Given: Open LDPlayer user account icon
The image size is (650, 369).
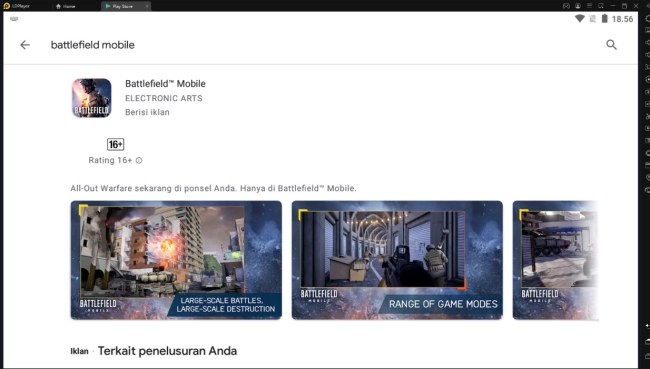Looking at the screenshot, I should pyautogui.click(x=577, y=6).
